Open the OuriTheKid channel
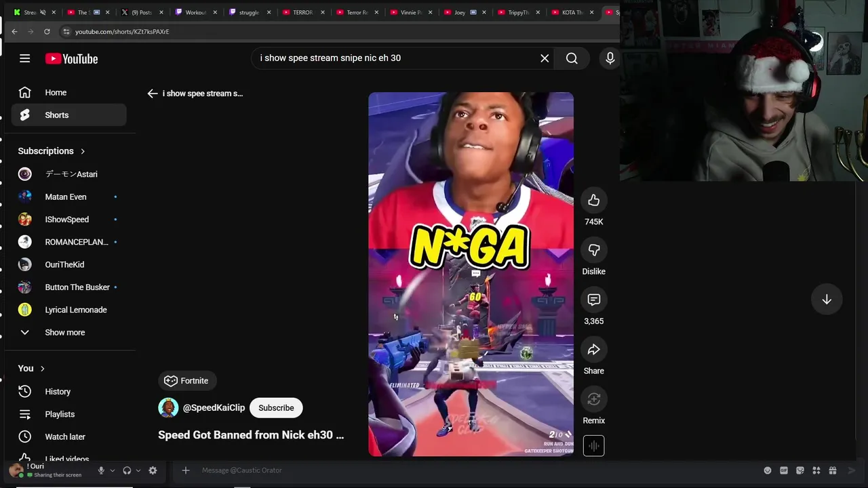868x488 pixels. click(68, 265)
